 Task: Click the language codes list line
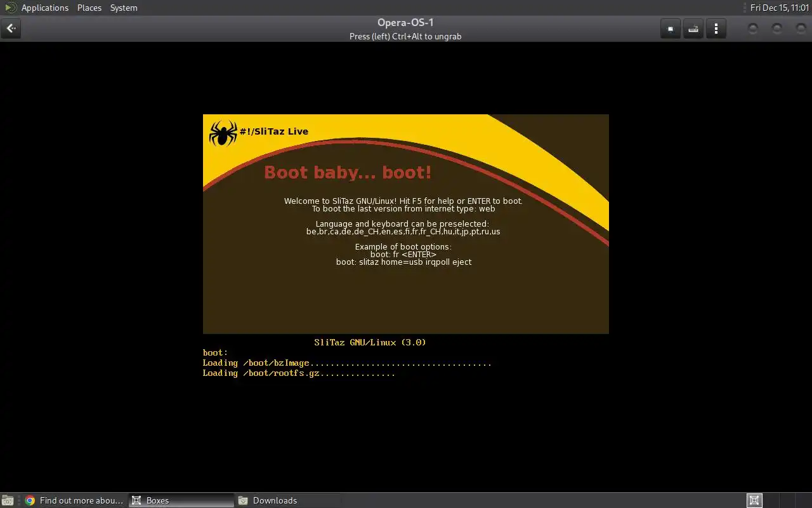pyautogui.click(x=403, y=232)
